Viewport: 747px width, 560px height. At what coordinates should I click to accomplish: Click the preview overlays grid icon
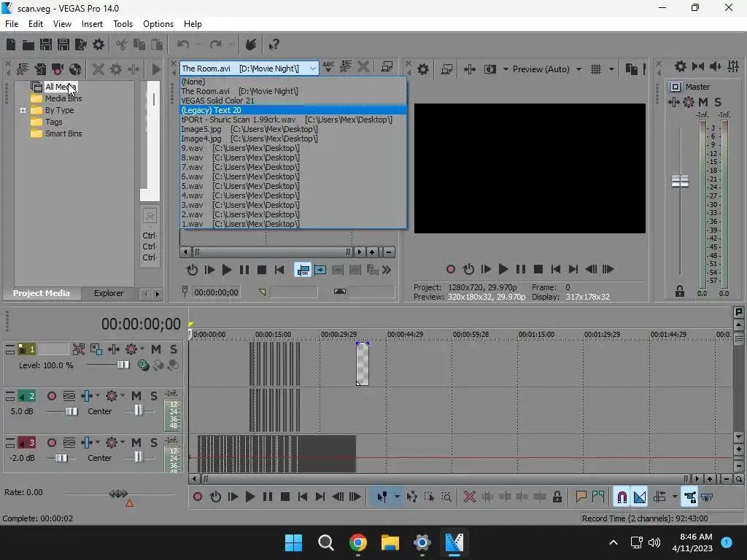[596, 69]
